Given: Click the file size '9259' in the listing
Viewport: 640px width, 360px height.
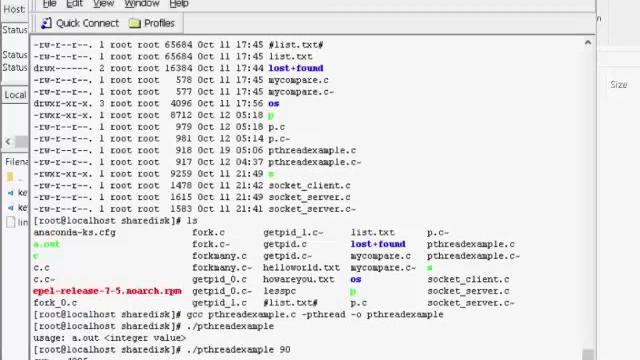Looking at the screenshot, I should [x=181, y=174].
